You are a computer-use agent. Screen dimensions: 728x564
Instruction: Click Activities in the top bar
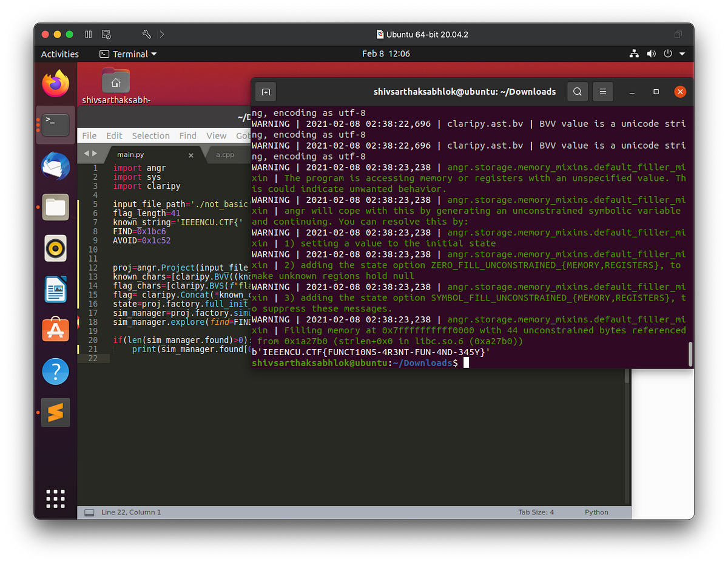(59, 53)
